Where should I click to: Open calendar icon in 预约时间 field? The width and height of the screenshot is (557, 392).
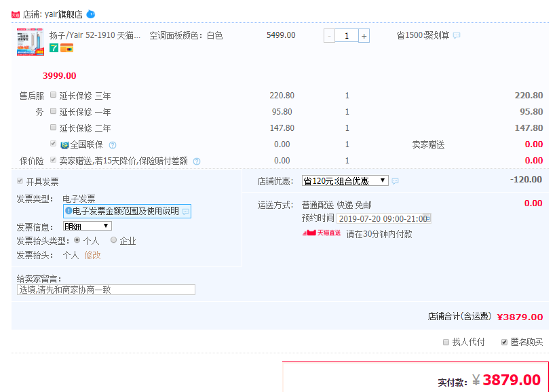tap(427, 217)
